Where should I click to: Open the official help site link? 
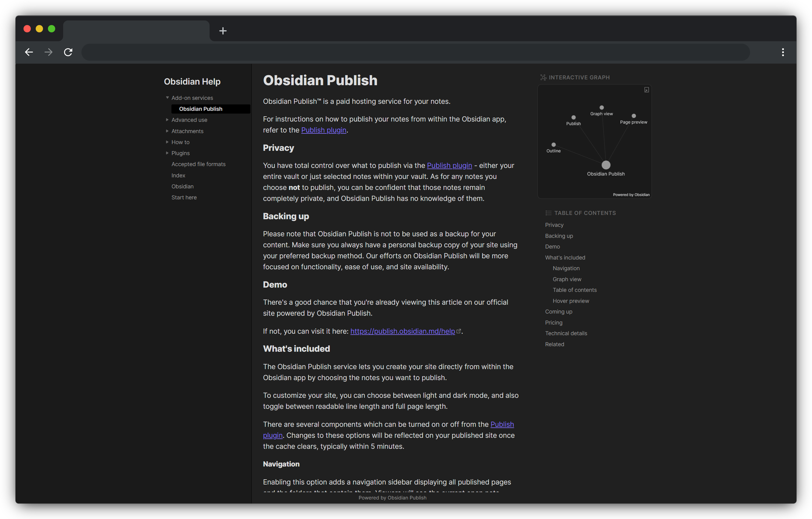[404, 331]
